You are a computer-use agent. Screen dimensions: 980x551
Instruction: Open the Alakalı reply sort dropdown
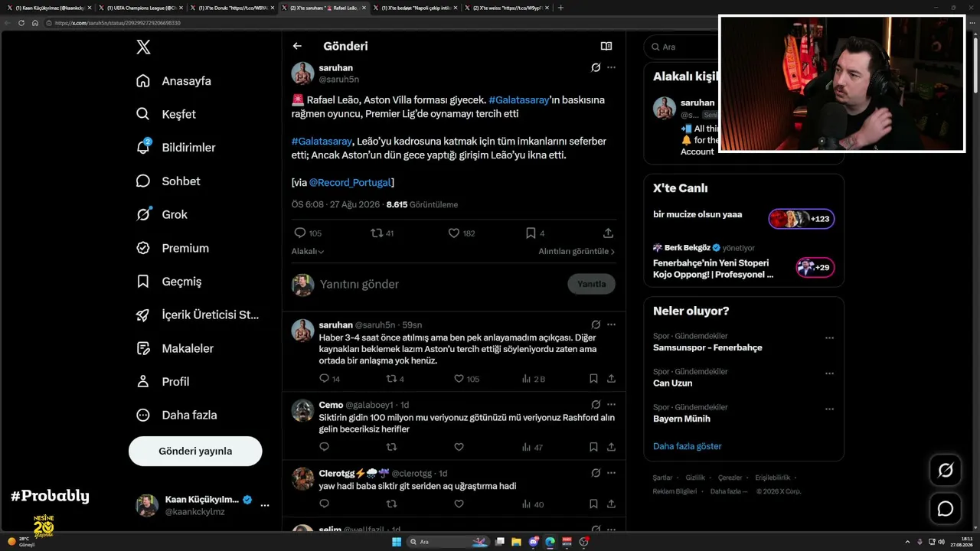tap(308, 251)
